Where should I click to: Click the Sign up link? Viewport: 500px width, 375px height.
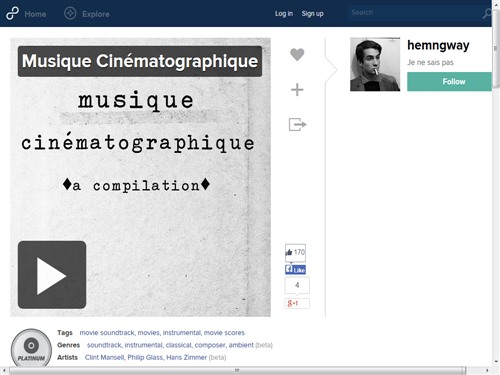coord(312,14)
